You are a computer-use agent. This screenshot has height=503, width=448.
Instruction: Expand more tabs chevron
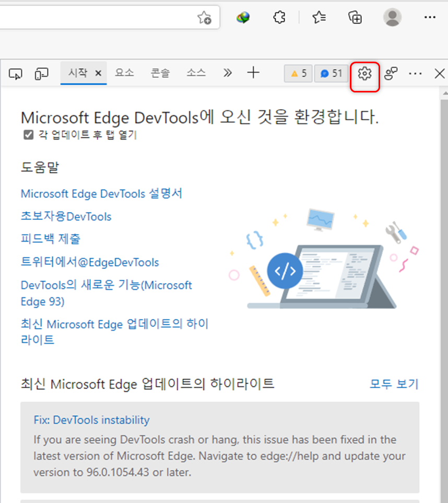pos(227,73)
